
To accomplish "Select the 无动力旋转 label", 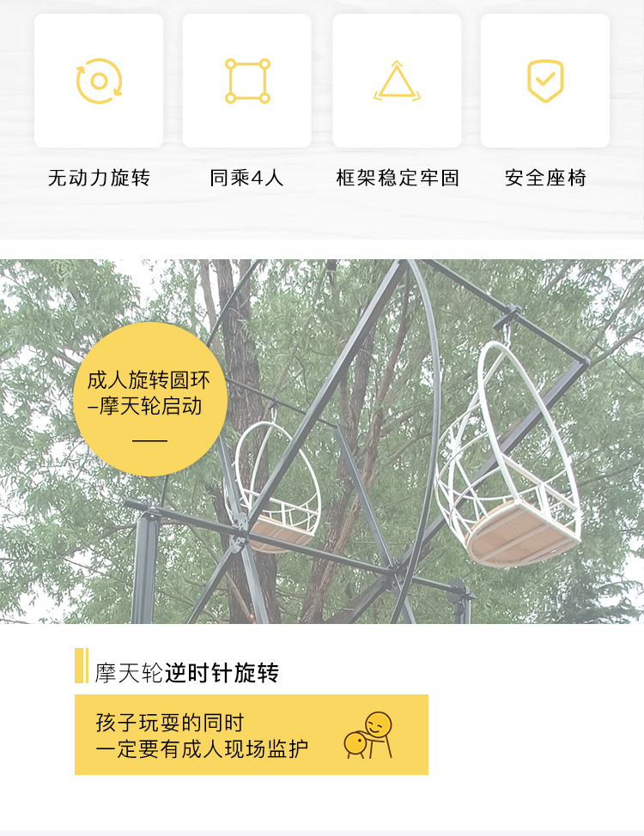I will [x=99, y=178].
